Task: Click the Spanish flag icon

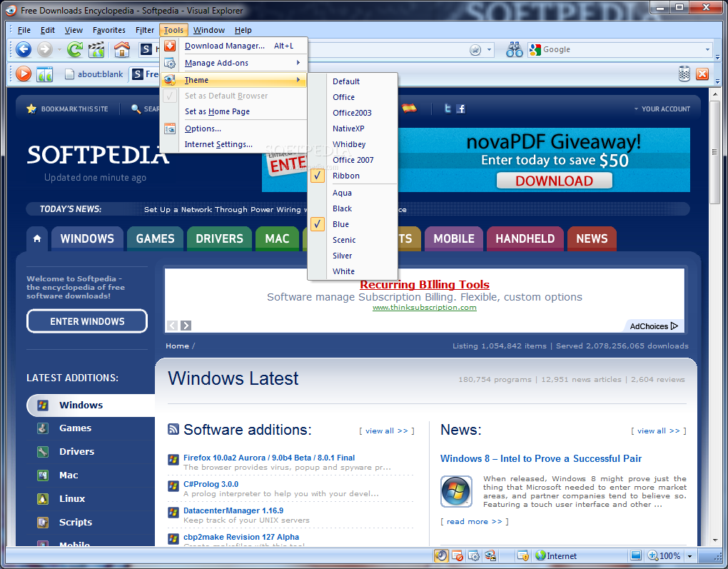Action: pyautogui.click(x=409, y=109)
